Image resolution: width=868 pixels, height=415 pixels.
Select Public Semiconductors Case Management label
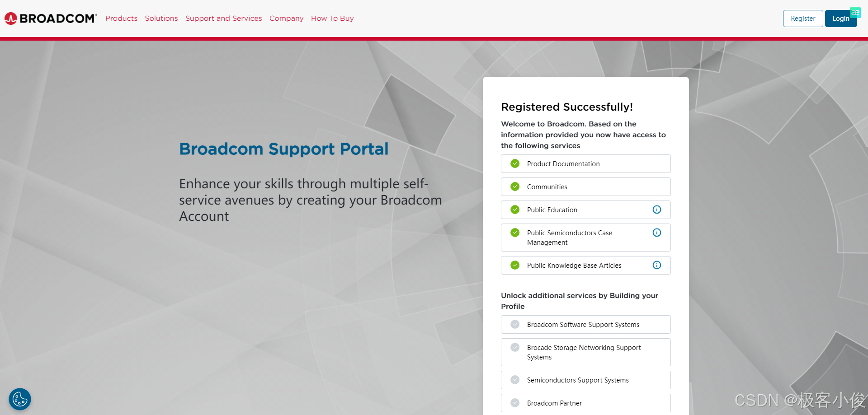click(x=570, y=238)
